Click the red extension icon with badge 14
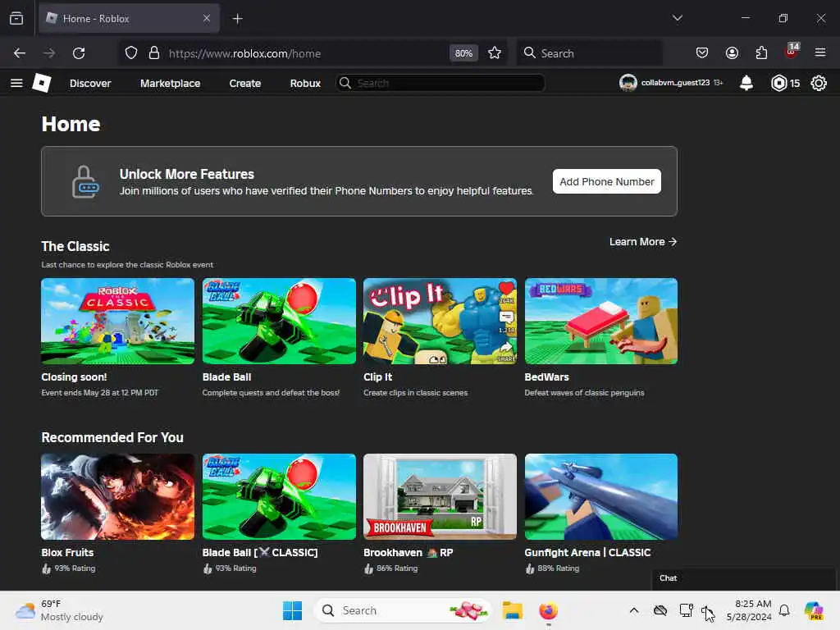840x630 pixels. (792, 52)
